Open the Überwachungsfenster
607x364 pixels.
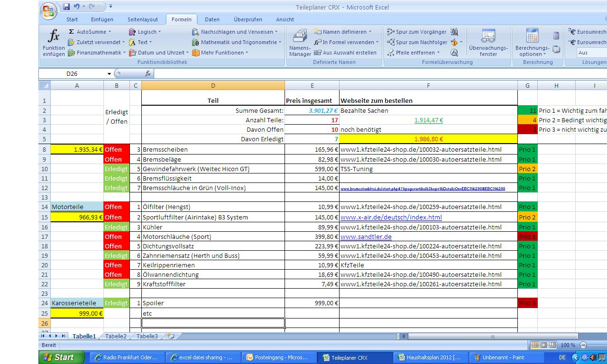[x=488, y=42]
